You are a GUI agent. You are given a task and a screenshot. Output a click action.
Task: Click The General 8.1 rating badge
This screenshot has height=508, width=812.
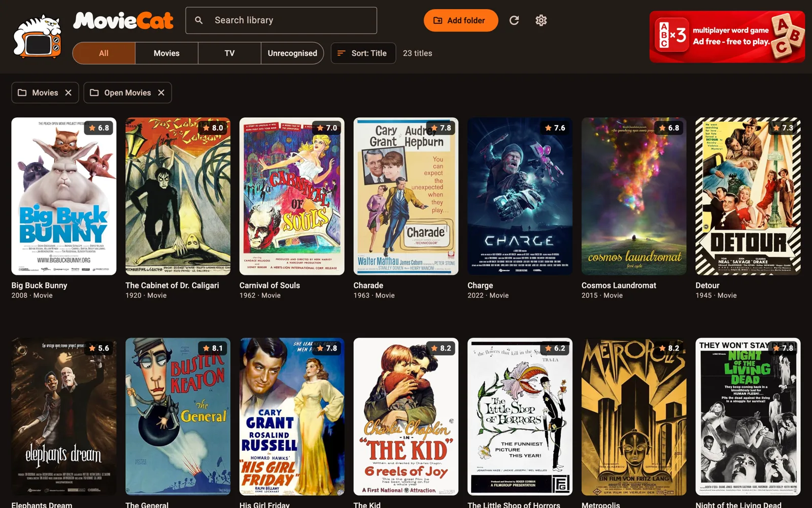(x=213, y=348)
